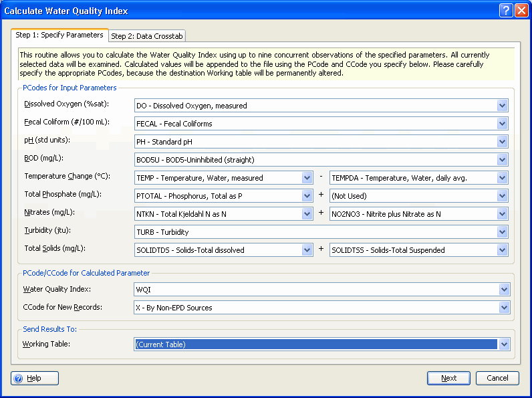Close the Calculate Water Quality Index dialog
This screenshot has width=532, height=398.
click(521, 11)
